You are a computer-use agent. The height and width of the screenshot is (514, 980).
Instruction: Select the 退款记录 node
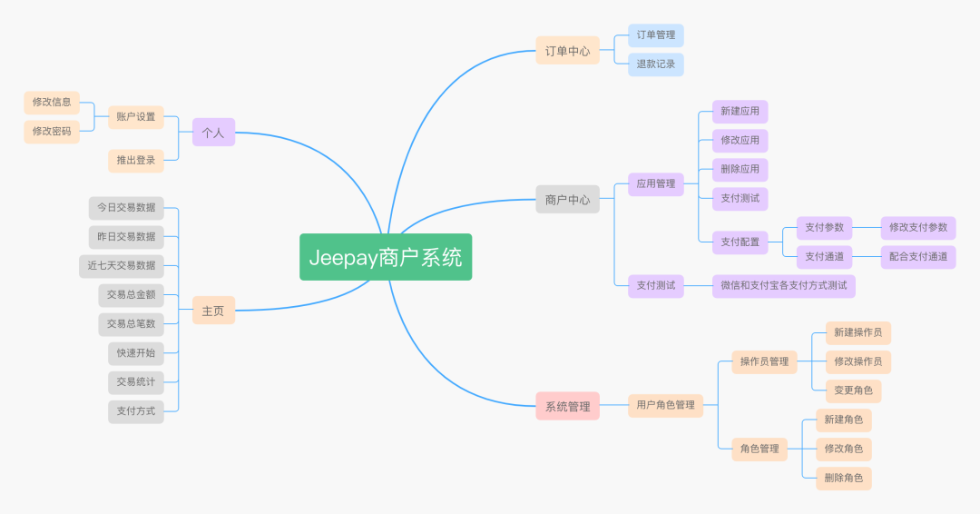pyautogui.click(x=656, y=64)
